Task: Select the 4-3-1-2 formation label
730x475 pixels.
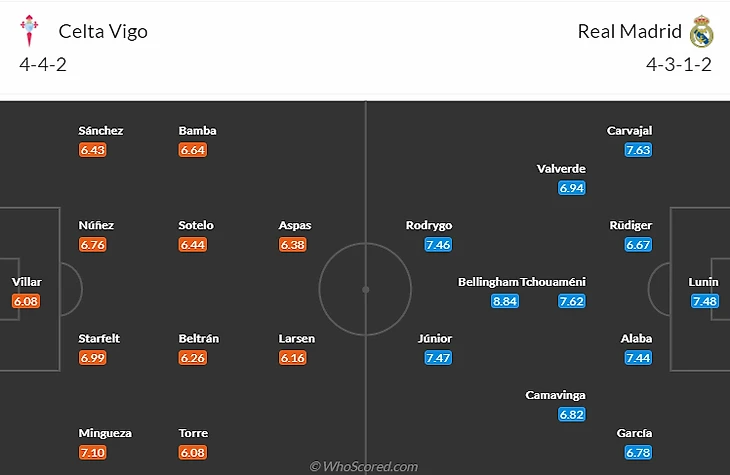Action: pos(679,64)
